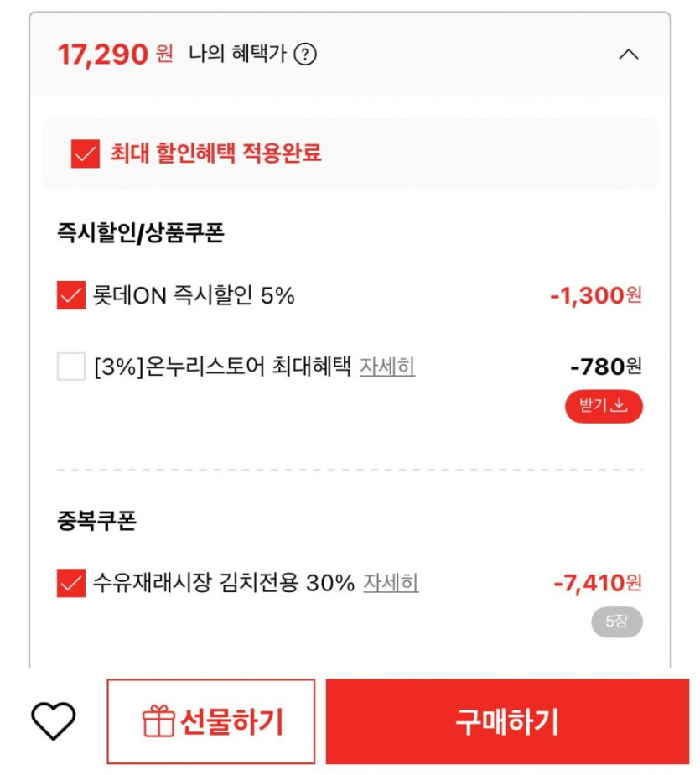Screen dimensions: 700x775
Task: Select the -780원 discount amount
Action: tap(605, 367)
